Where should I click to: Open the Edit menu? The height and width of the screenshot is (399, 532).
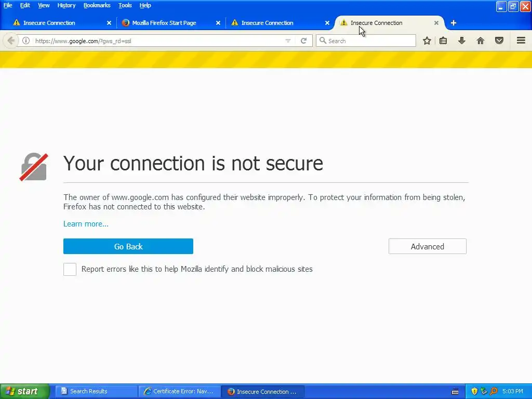click(x=25, y=5)
